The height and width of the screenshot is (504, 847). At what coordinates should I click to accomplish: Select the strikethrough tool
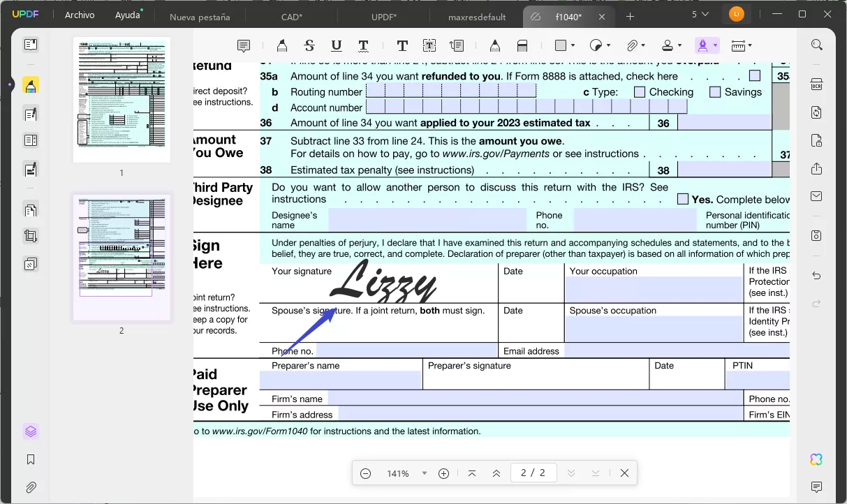tap(309, 46)
